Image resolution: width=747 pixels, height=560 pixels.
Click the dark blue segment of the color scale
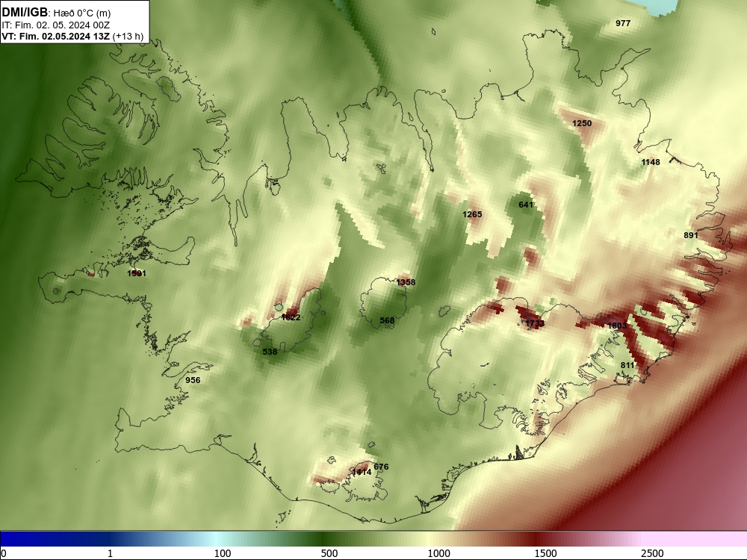click(x=52, y=539)
